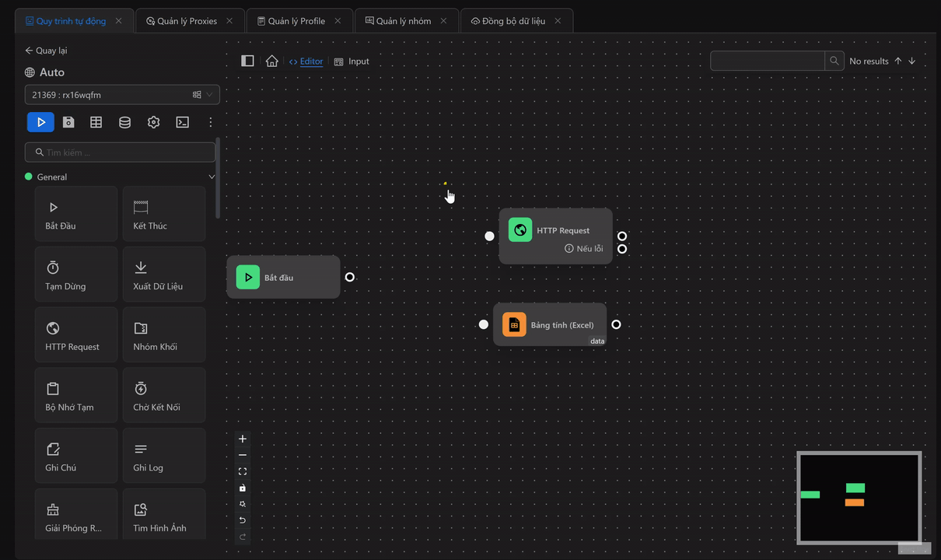Open the console/terminal icon
Viewport: 941px width, 560px height.
[x=182, y=122]
